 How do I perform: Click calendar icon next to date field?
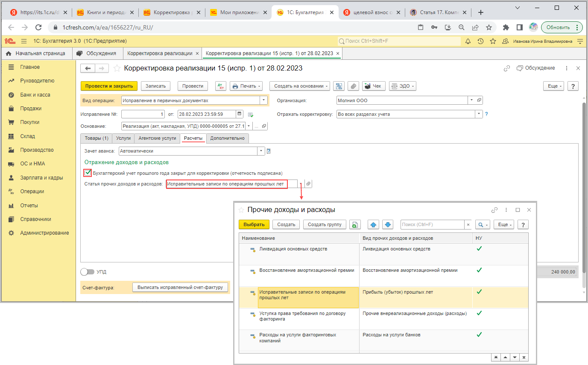click(x=239, y=114)
